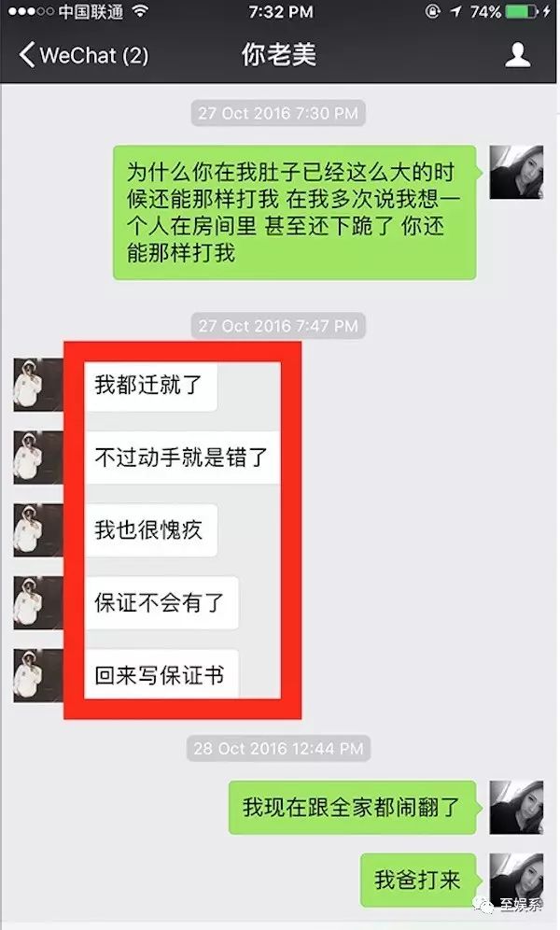Open avatar next to 我都迁就了 message
The image size is (560, 930).
coord(38,385)
